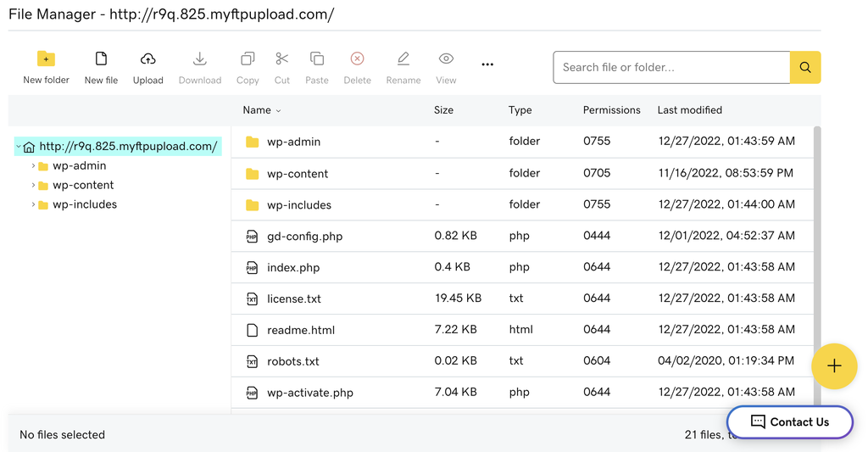868x452 pixels.
Task: Open the Upload cloud icon
Action: click(x=147, y=59)
